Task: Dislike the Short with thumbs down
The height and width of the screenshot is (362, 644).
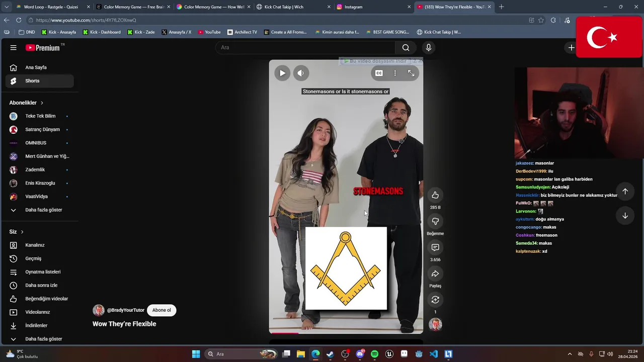Action: click(x=435, y=221)
